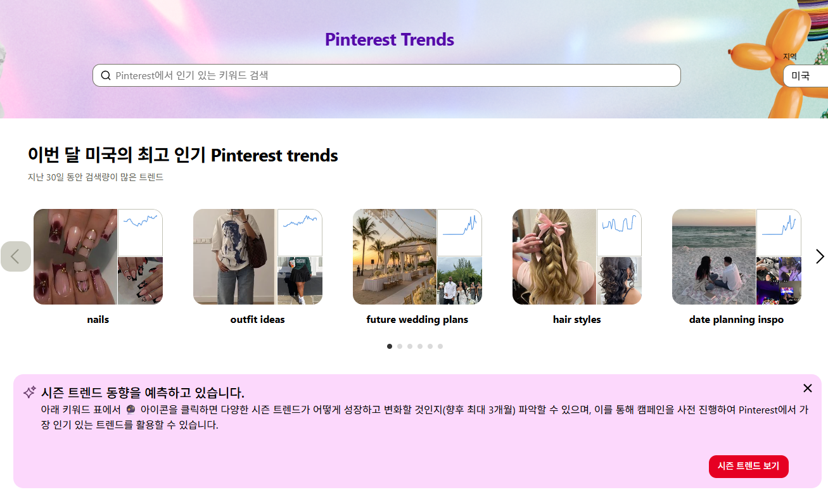Click the hair styles label
Screen dimensions: 828x504
(577, 320)
